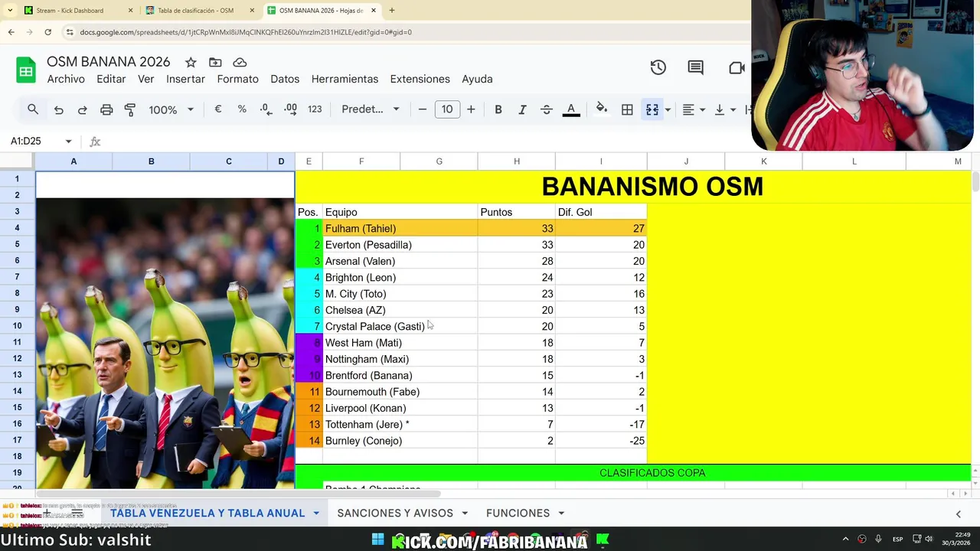Increase font size with plus button
The width and height of the screenshot is (980, 551).
pyautogui.click(x=471, y=109)
